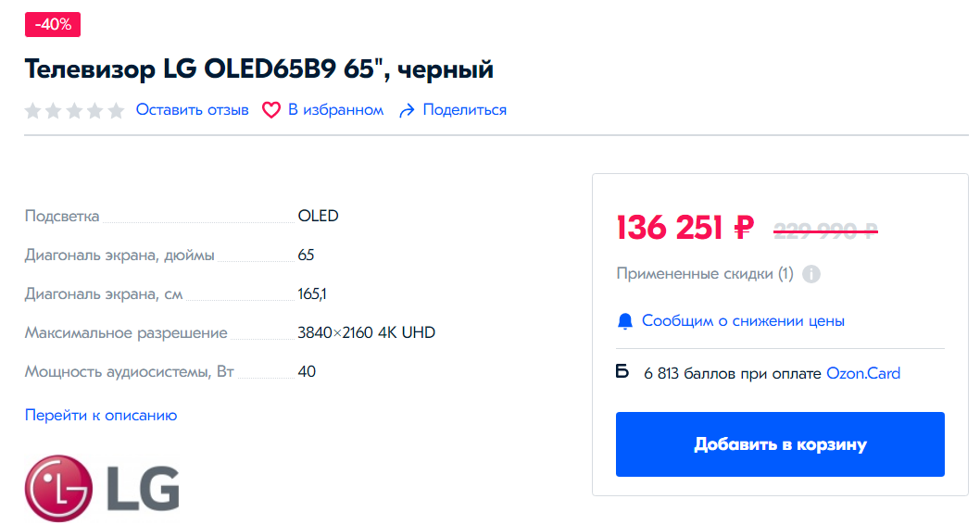Click the heart favorites icon
The image size is (980, 524).
[270, 110]
